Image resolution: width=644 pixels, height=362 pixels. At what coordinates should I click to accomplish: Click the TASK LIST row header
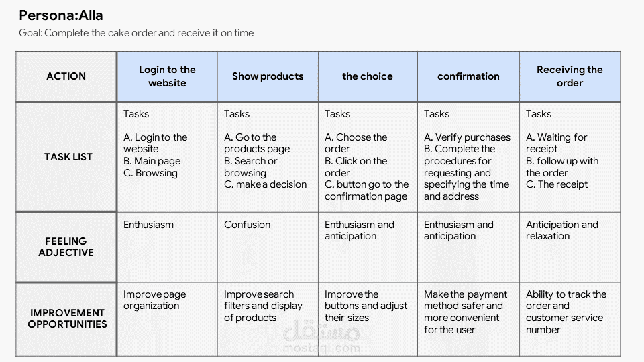[x=68, y=157]
